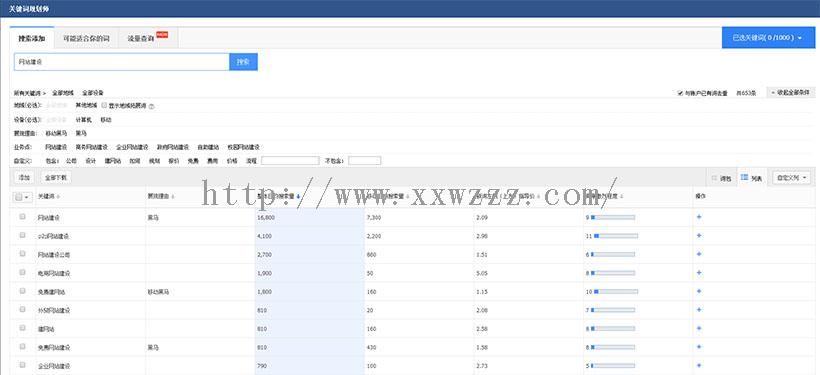Check the box for the 1,900 row
820x375 pixels.
point(22,272)
